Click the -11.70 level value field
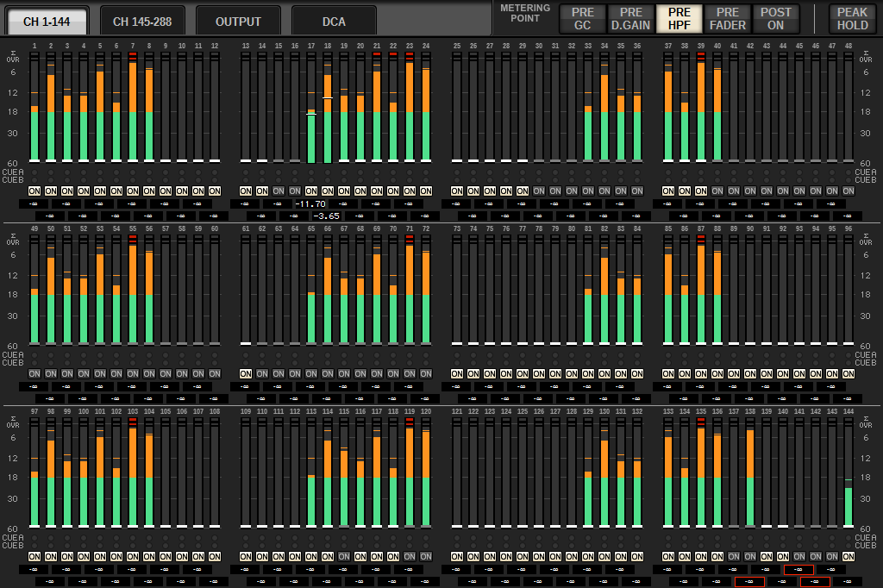883x588 pixels. [x=311, y=204]
